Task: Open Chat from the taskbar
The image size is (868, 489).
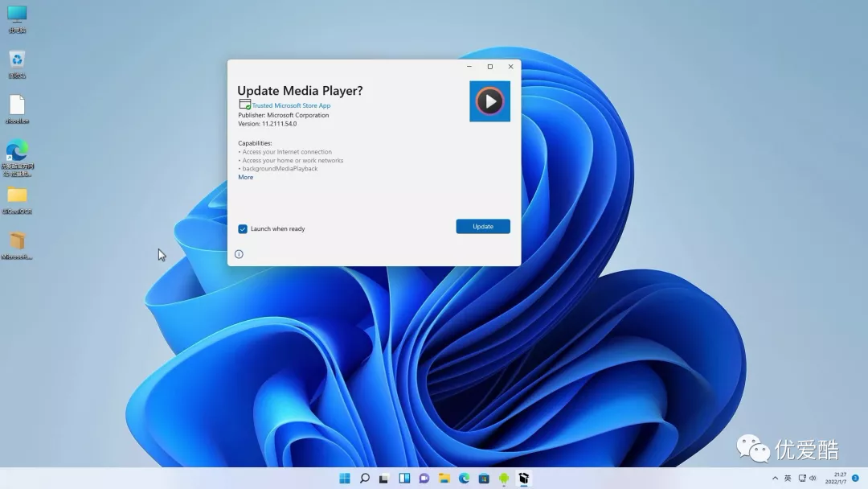Action: 424,478
